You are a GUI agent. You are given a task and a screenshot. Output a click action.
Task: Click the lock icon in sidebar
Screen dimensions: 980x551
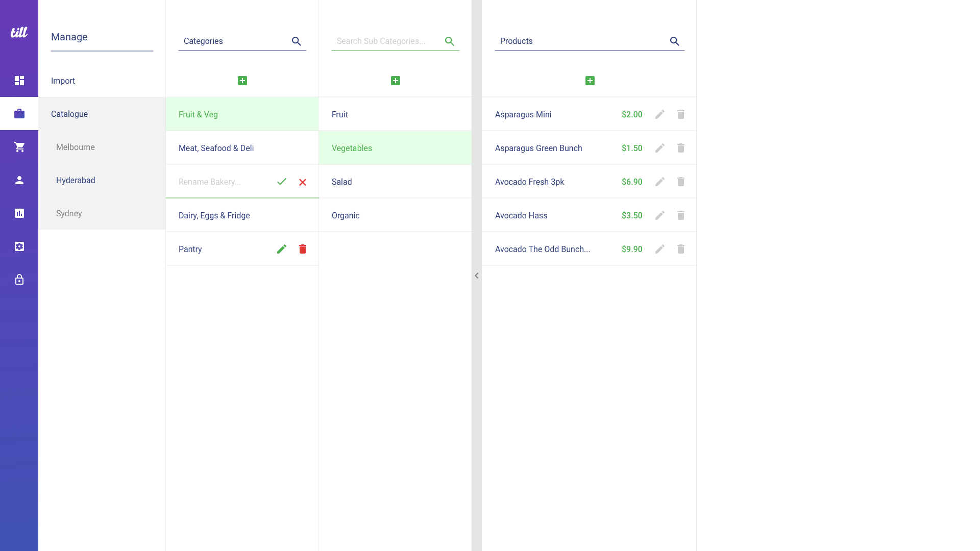coord(19,280)
